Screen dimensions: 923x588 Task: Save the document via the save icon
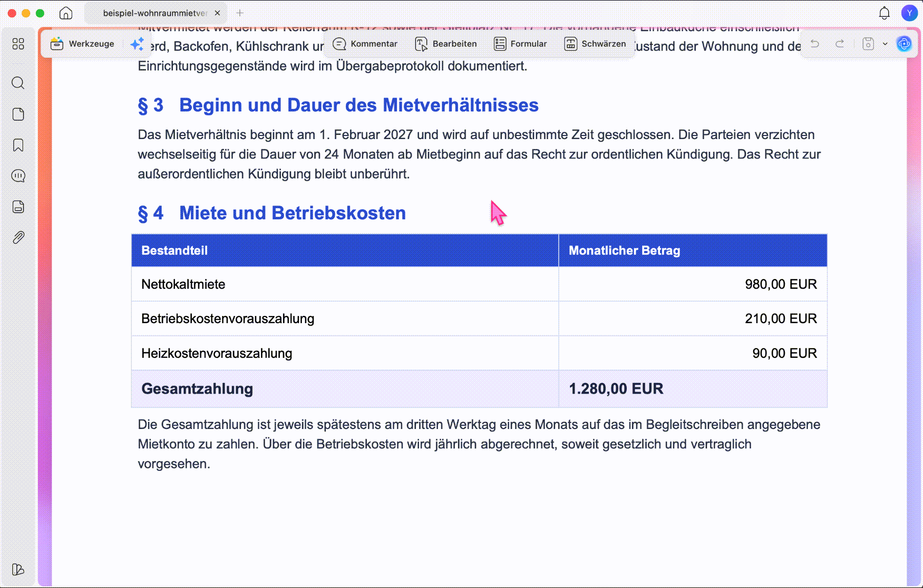coord(868,44)
